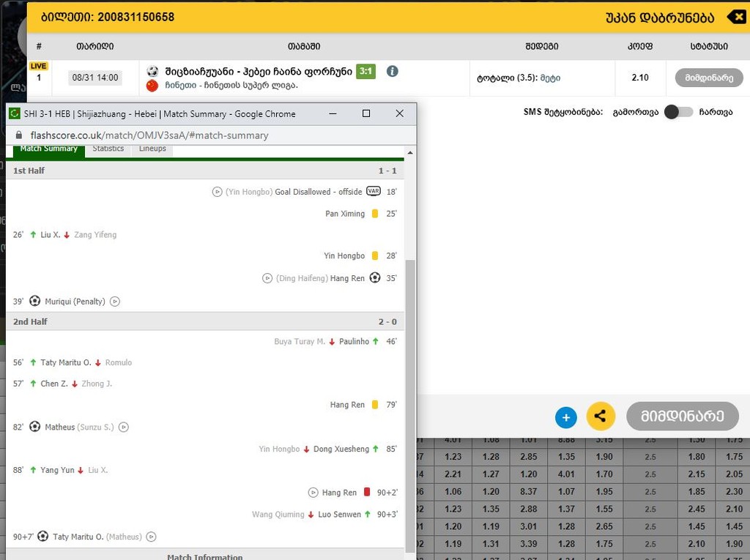Click player name Muriqui (Penalty)
This screenshot has height=560, width=750.
(75, 302)
